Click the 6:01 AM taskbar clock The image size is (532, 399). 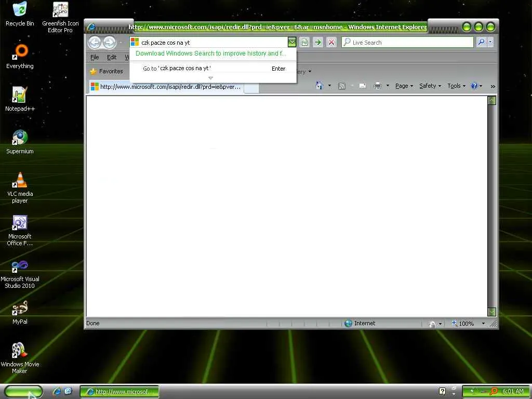pos(513,392)
